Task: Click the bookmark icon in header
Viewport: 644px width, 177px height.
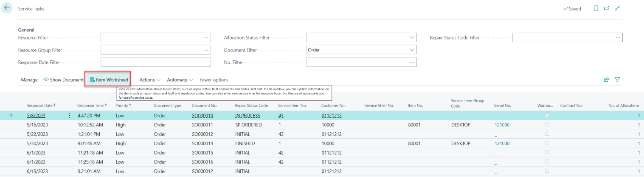Action: [x=596, y=9]
